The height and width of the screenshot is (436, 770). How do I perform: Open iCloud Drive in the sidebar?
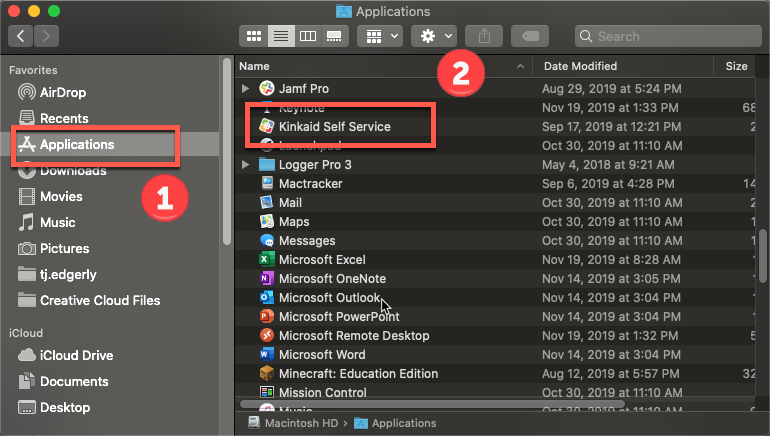pos(76,355)
